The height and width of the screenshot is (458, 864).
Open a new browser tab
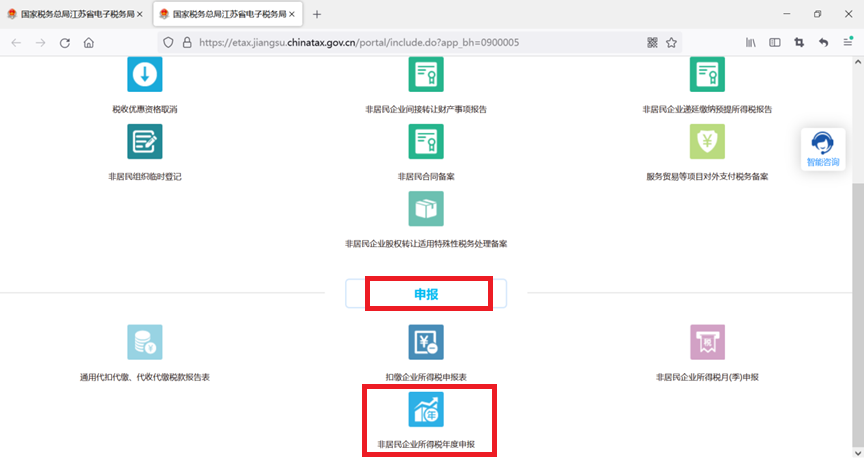click(317, 14)
